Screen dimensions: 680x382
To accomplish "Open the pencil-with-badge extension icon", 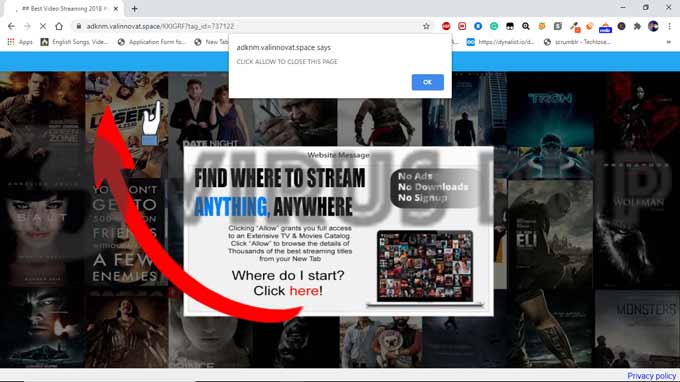I will click(x=575, y=27).
